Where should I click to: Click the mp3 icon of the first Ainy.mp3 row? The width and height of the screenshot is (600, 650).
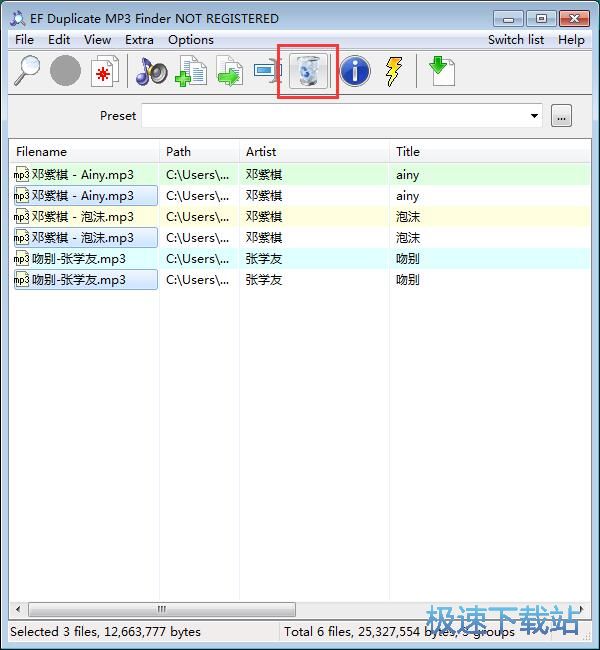click(22, 175)
